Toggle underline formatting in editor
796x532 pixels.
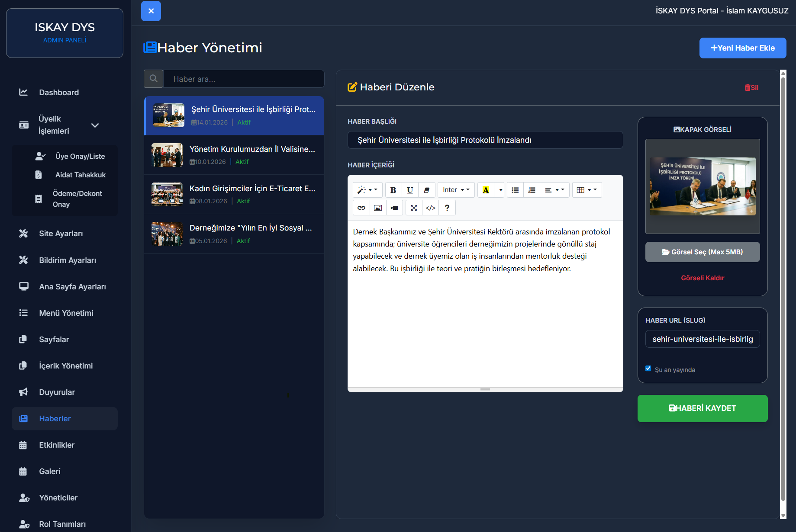(x=410, y=190)
